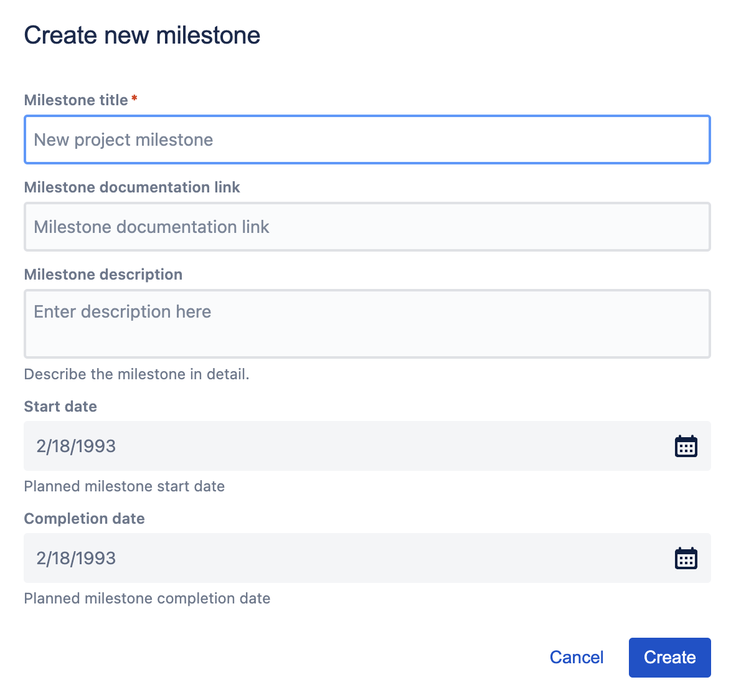Click the Create button
This screenshot has height=700, width=736.
click(669, 657)
